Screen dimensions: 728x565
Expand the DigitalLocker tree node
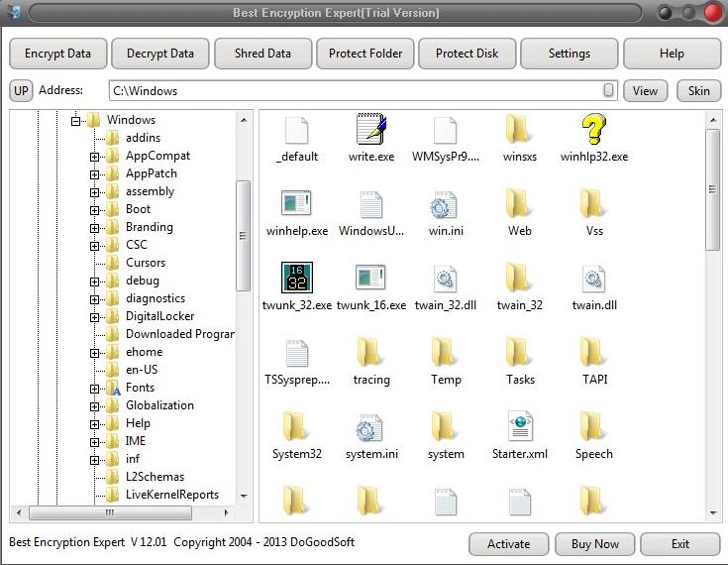pos(94,318)
